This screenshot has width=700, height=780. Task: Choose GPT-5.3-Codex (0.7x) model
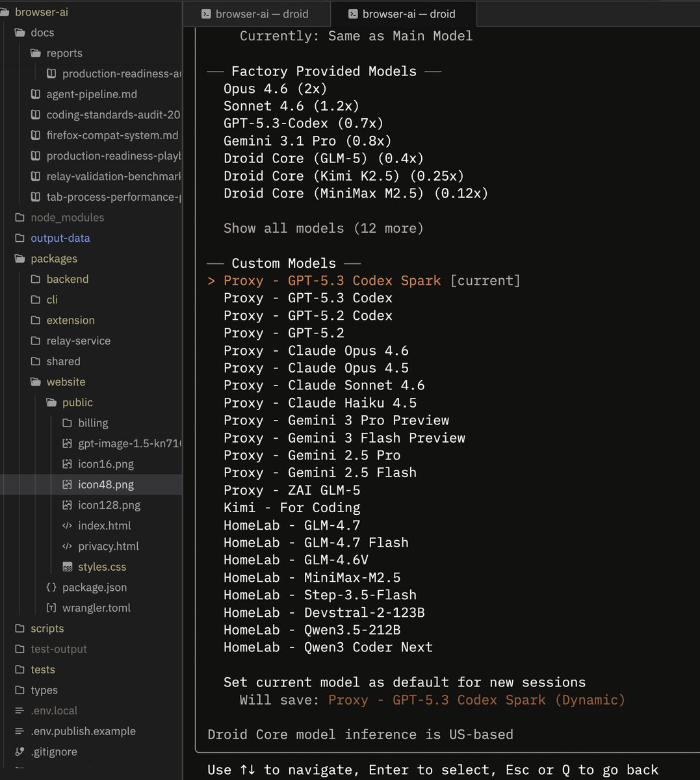click(304, 123)
